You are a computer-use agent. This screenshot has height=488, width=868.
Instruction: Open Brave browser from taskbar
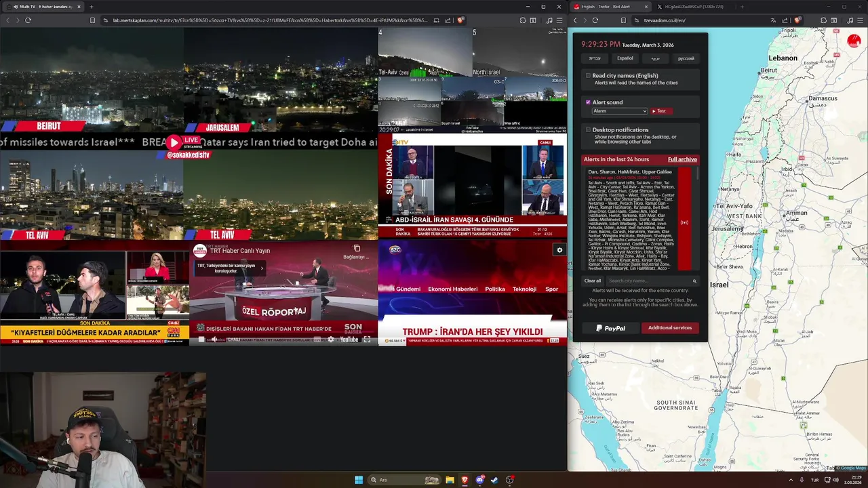(x=465, y=480)
